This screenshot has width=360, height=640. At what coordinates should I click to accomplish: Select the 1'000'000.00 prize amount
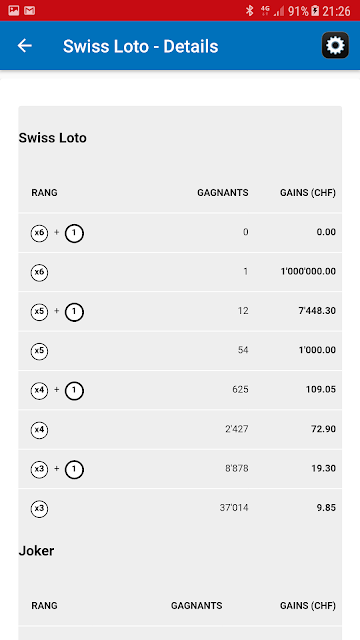(308, 271)
